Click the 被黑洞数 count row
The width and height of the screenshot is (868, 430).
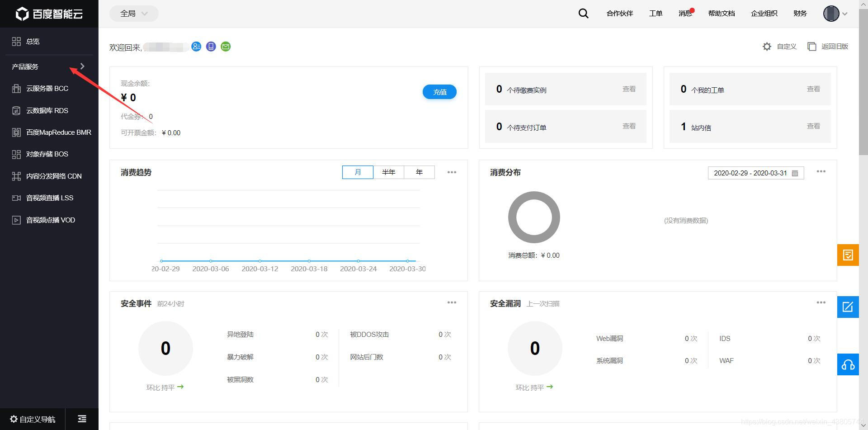coord(277,380)
